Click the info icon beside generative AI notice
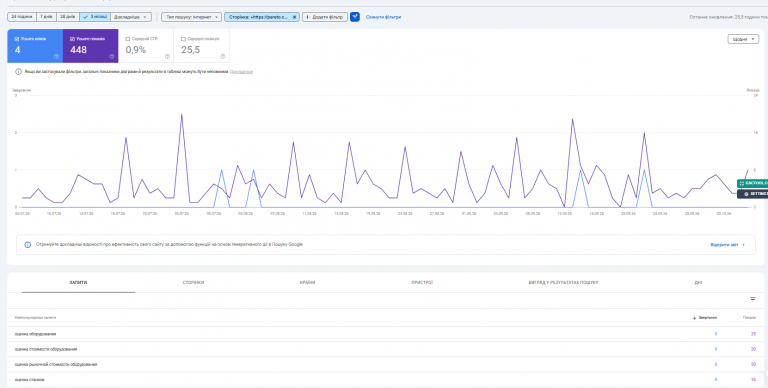 click(x=27, y=244)
